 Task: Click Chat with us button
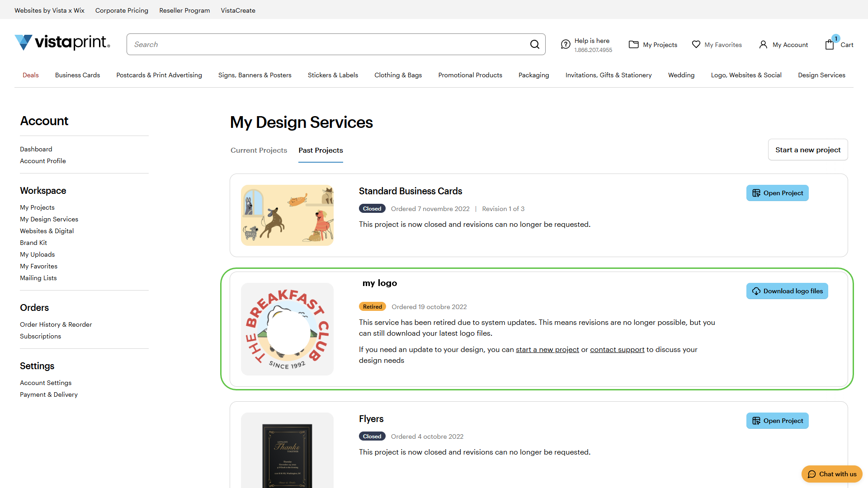click(x=832, y=474)
